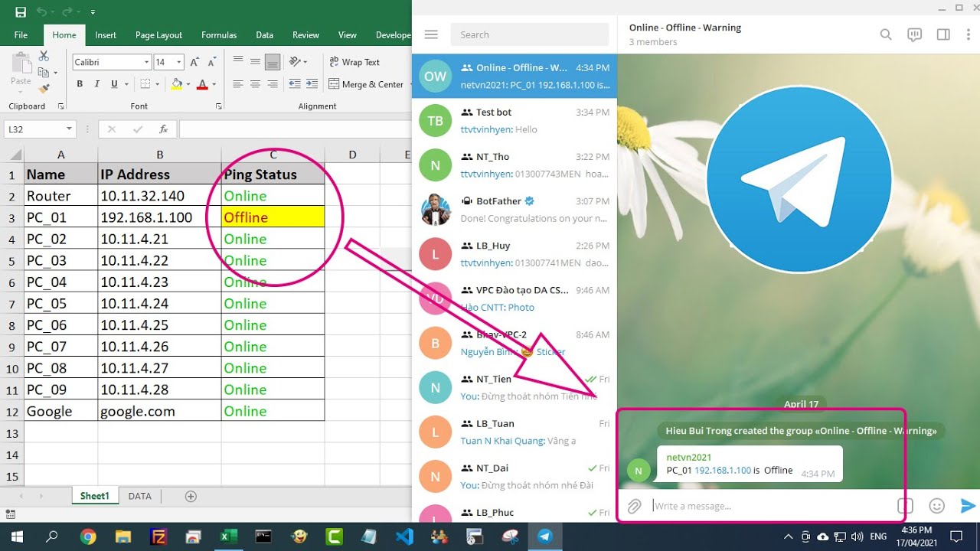Toggle Wrap Text
This screenshot has height=551, width=980.
[x=354, y=62]
